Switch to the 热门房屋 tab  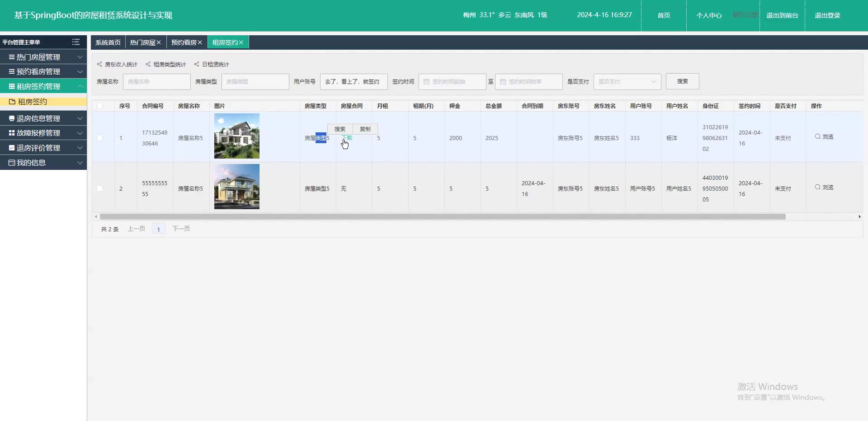point(143,42)
